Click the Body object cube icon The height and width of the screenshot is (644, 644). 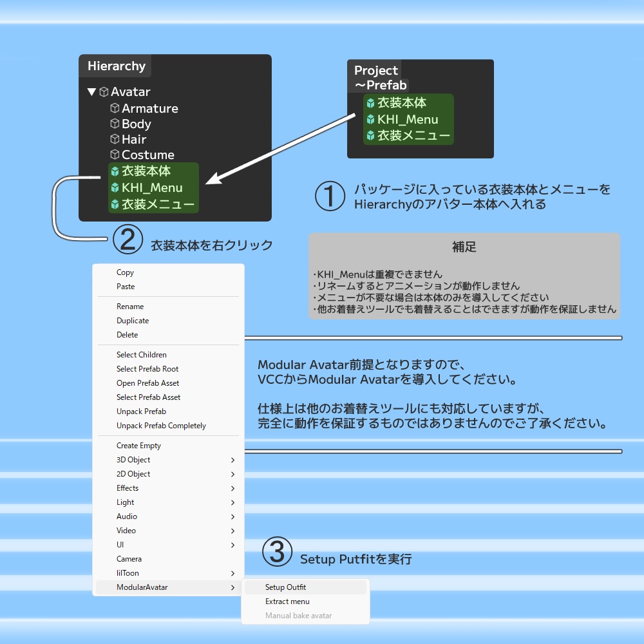[115, 124]
